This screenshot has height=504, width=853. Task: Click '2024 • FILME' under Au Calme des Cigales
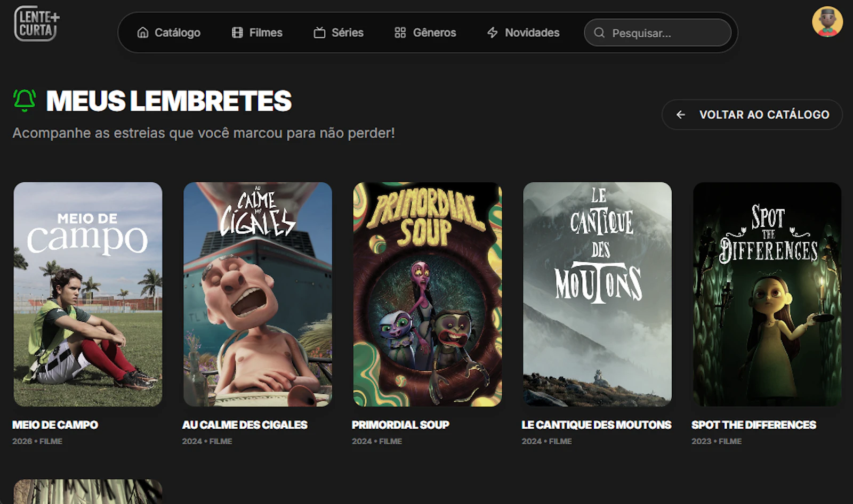coord(207,441)
